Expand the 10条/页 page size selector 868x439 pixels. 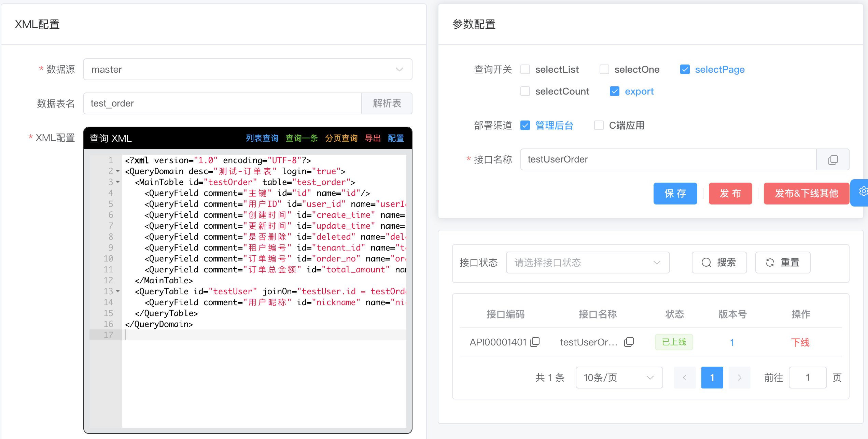(x=619, y=378)
